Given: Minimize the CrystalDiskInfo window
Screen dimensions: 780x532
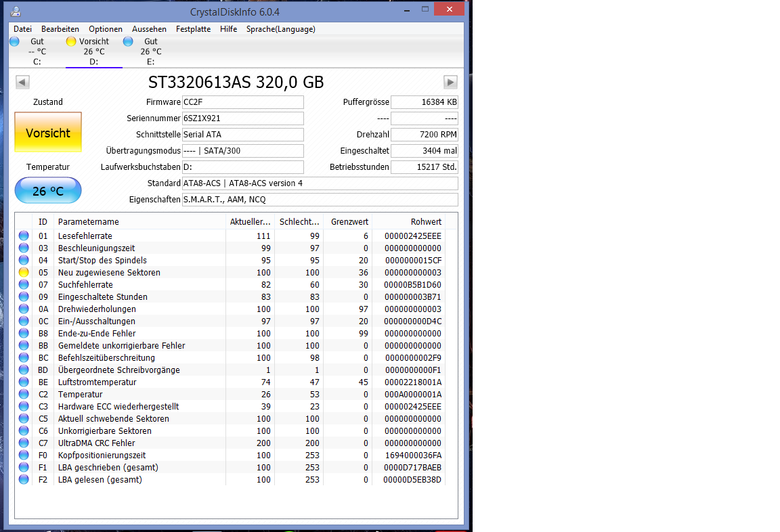Looking at the screenshot, I should coord(407,9).
